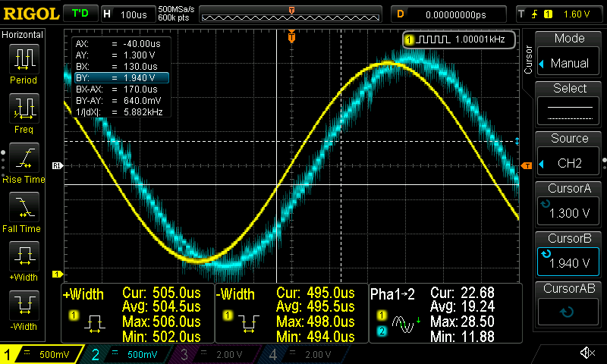Click the speaker sound icon
607x364 pixels.
(x=587, y=353)
